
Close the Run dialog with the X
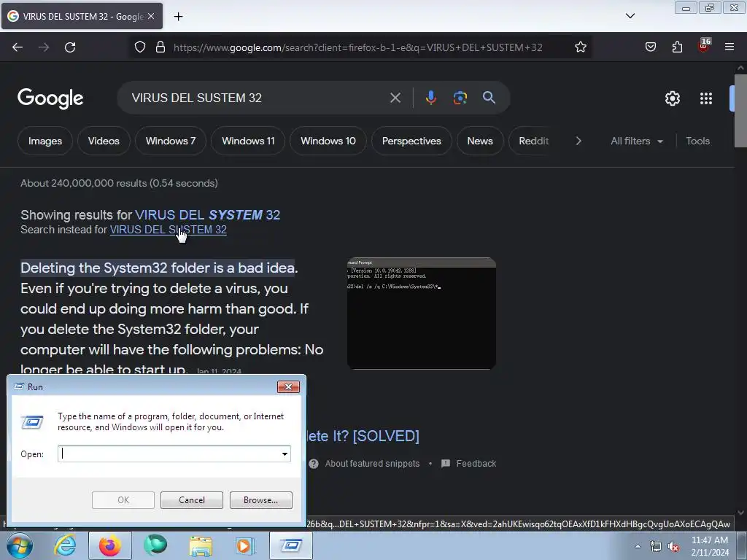coord(288,386)
